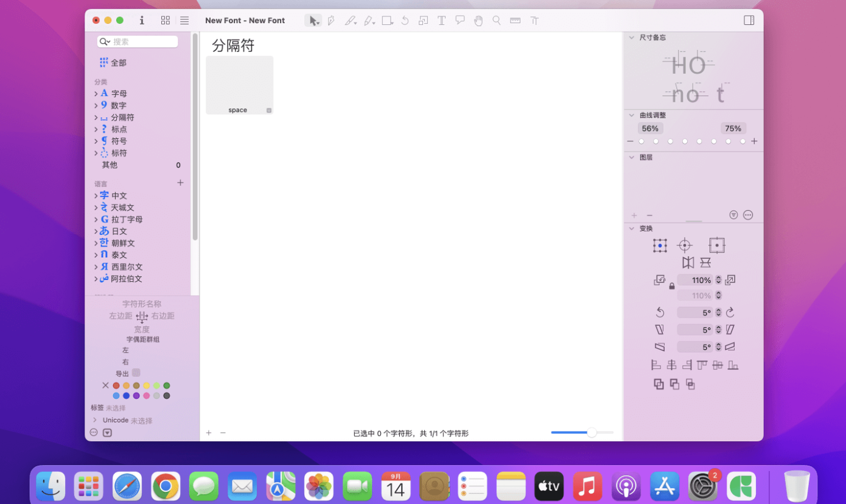The width and height of the screenshot is (846, 504).
Task: Collapse the 变换 panel section
Action: pos(632,229)
